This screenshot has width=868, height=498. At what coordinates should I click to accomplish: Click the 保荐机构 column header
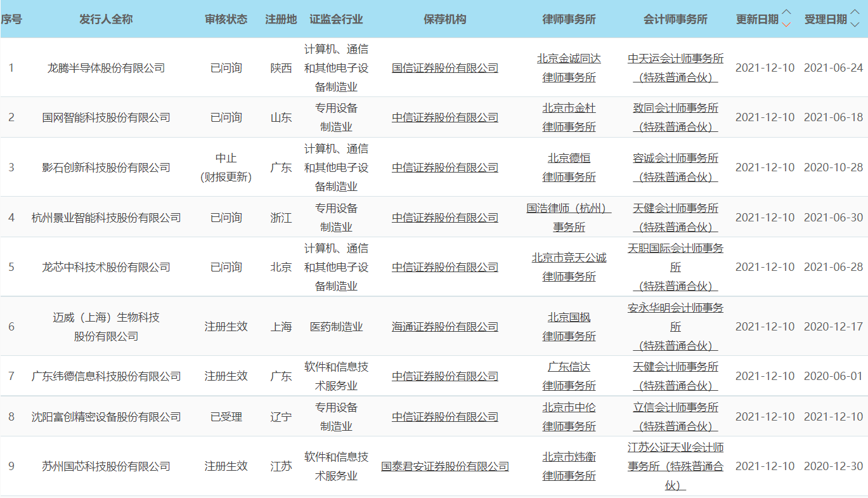pyautogui.click(x=445, y=19)
